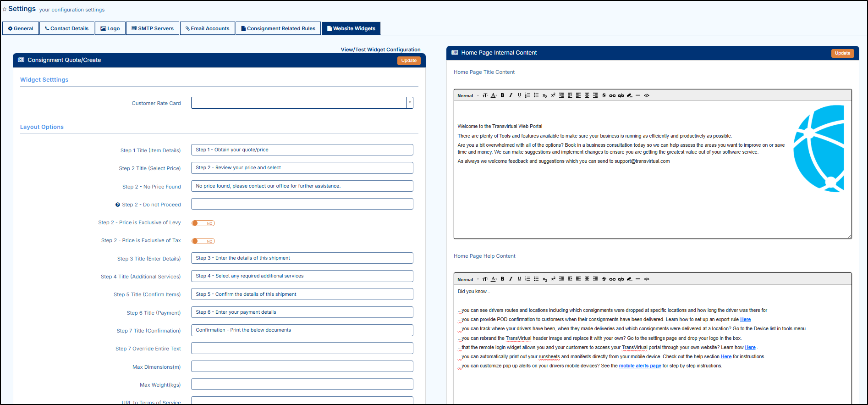Click the Step 2 - Do not Proceed field
Screen dimensions: 868x405
click(x=302, y=204)
